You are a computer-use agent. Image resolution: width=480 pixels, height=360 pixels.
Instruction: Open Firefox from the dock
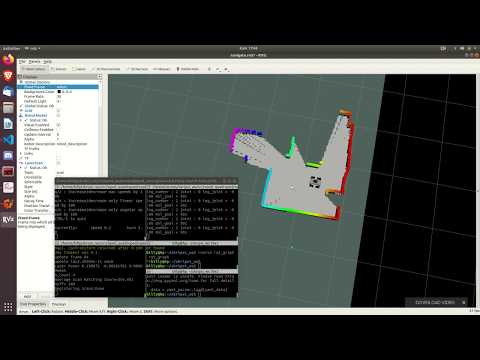(8, 60)
